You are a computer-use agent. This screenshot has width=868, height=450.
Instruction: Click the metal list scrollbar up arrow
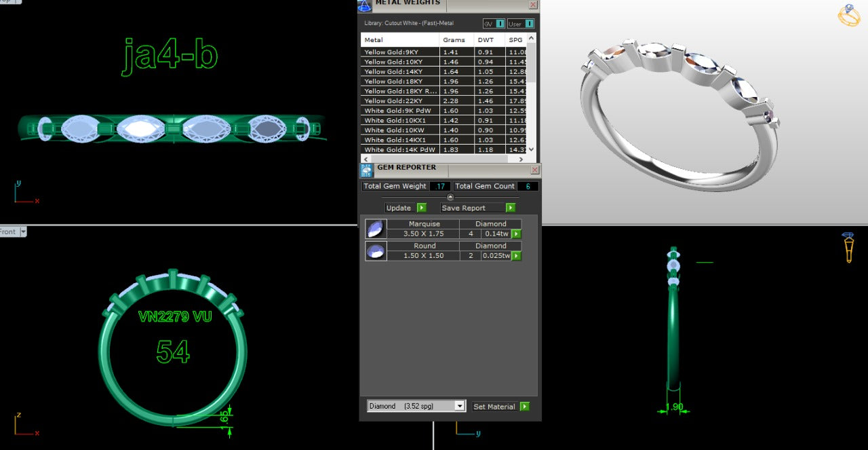(x=531, y=37)
